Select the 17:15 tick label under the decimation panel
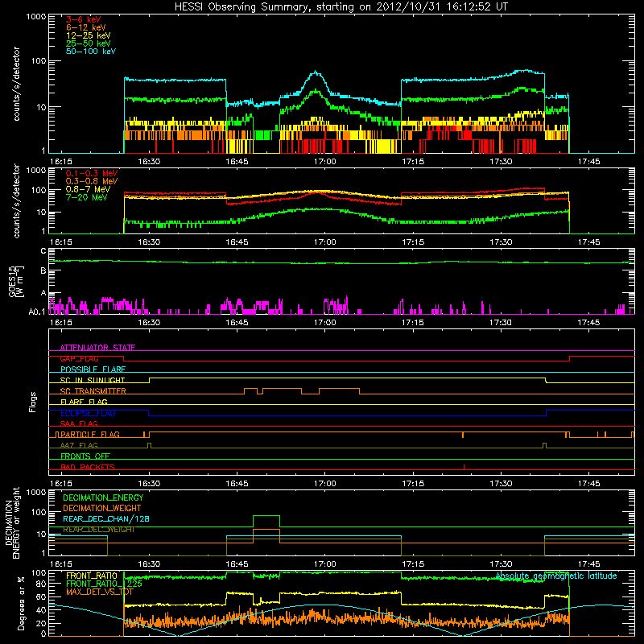 413,564
